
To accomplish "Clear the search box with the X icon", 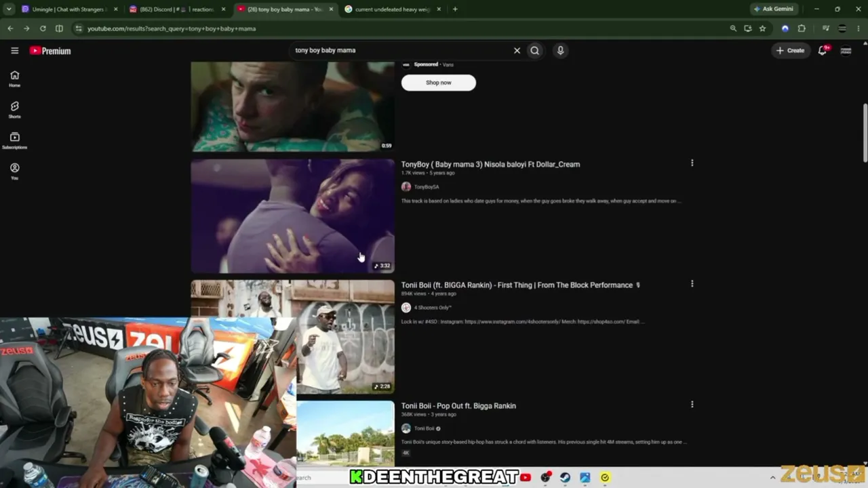I will tap(517, 50).
